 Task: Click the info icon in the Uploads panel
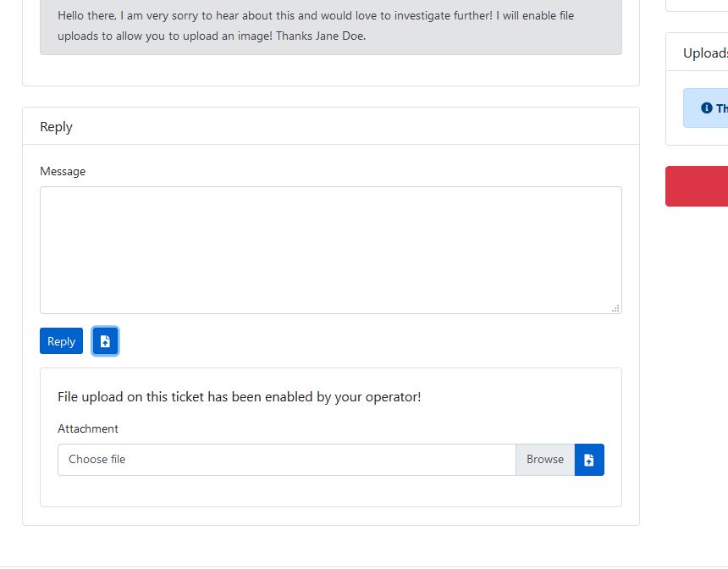coord(707,108)
